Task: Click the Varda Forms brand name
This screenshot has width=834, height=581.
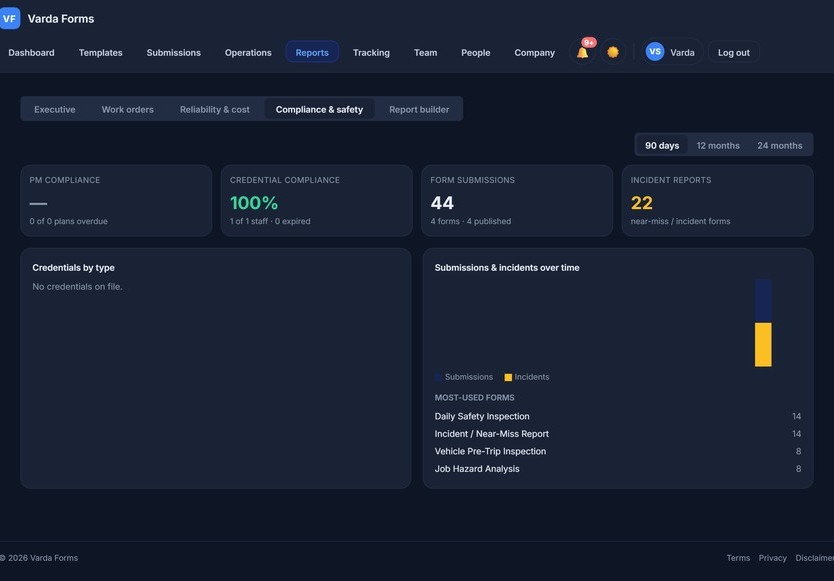Action: coord(61,19)
